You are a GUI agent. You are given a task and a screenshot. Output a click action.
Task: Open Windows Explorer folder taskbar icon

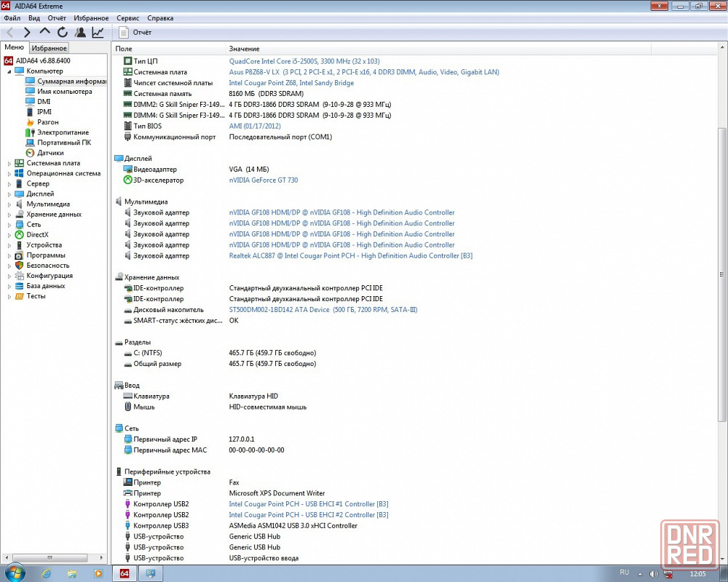(x=72, y=574)
